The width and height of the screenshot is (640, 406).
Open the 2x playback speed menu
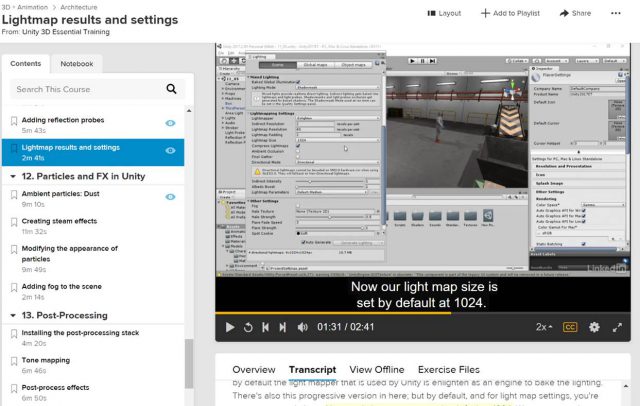click(x=544, y=327)
